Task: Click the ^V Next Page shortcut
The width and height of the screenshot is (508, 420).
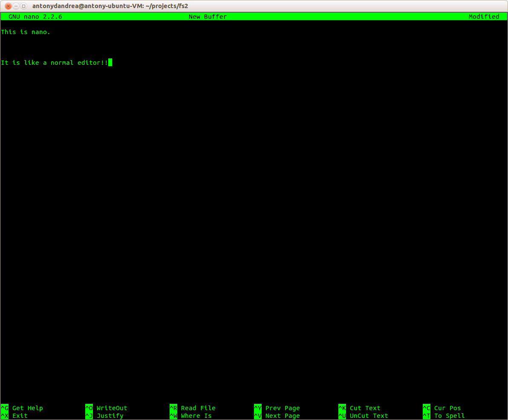Action: 277,416
